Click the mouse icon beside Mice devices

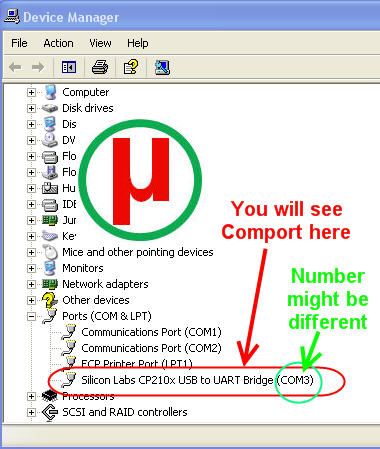click(x=50, y=252)
